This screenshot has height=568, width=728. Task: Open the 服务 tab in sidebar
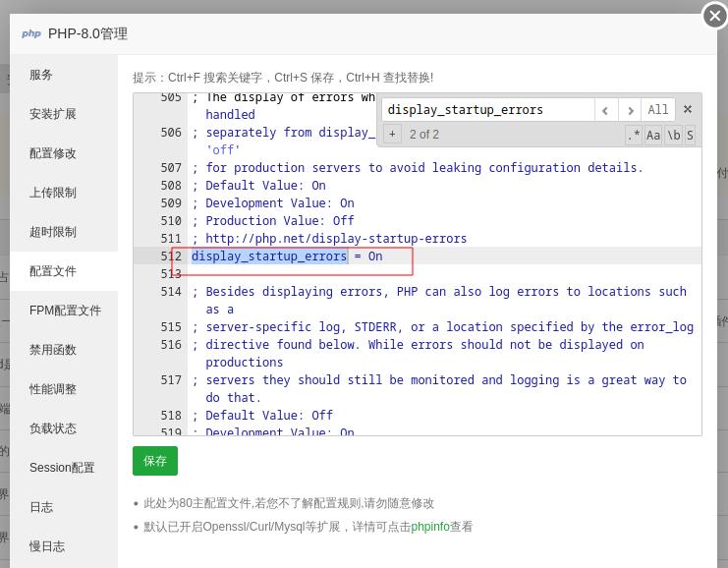[41, 75]
